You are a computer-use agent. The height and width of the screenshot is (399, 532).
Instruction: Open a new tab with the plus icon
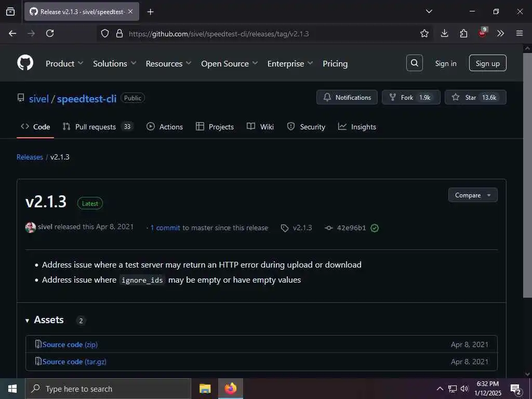150,12
